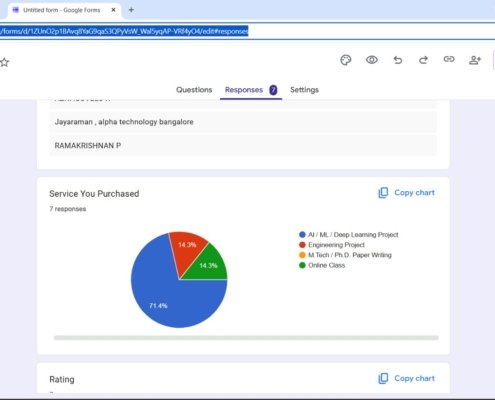The height and width of the screenshot is (400, 495).
Task: Click the 7 responses count text
Action: [68, 209]
